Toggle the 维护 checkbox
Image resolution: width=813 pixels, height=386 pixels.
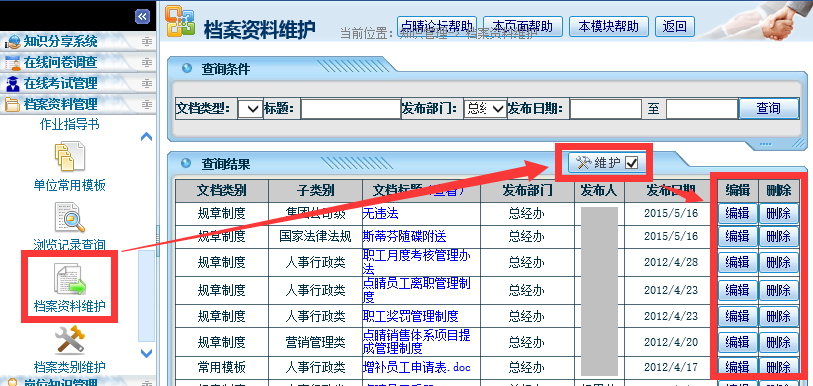pyautogui.click(x=632, y=163)
